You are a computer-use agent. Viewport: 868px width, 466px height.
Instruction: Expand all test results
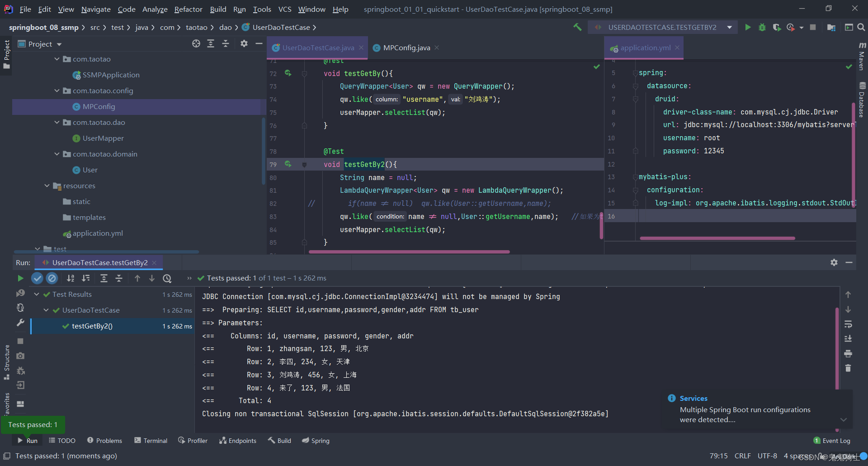(x=104, y=278)
